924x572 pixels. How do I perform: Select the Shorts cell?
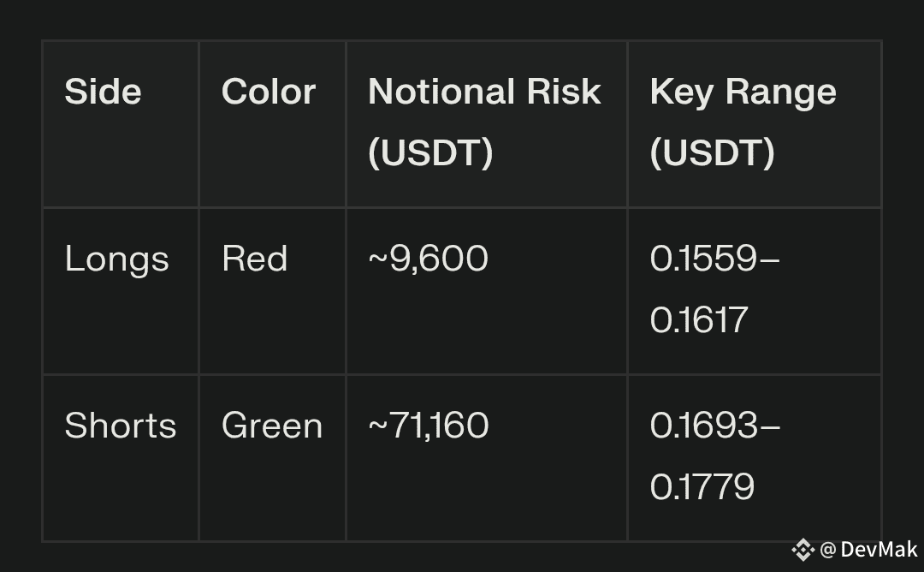pyautogui.click(x=120, y=426)
